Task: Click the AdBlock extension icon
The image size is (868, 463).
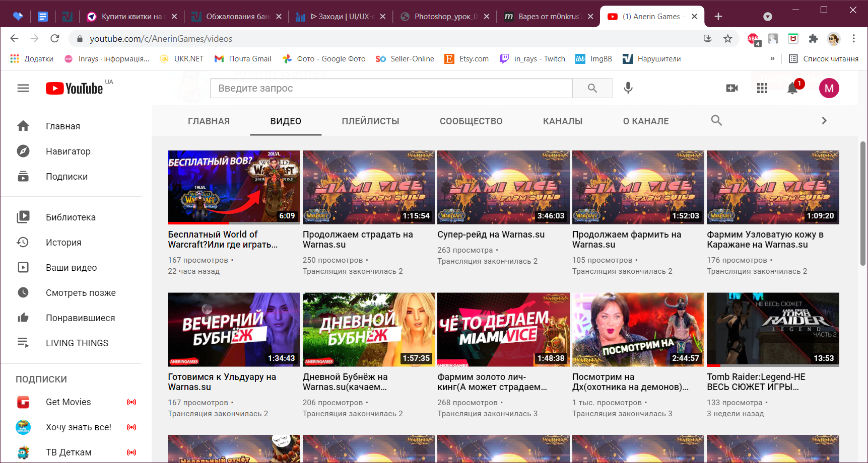Action: (x=753, y=39)
